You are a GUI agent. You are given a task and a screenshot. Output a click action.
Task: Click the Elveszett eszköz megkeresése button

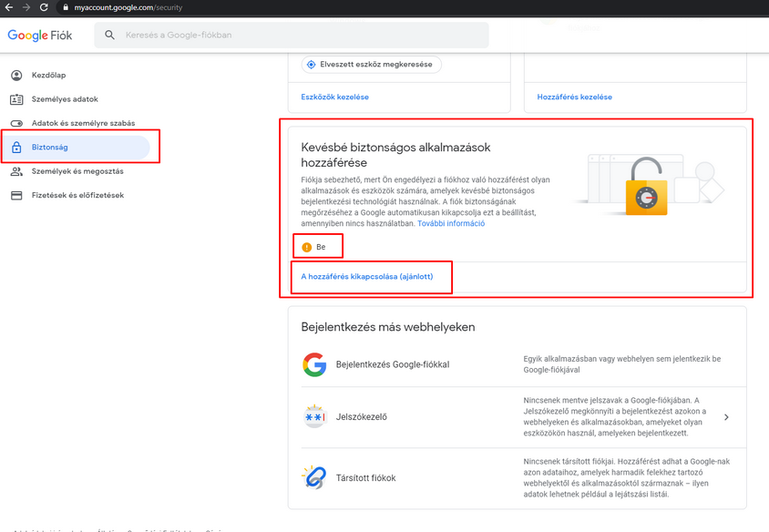371,65
